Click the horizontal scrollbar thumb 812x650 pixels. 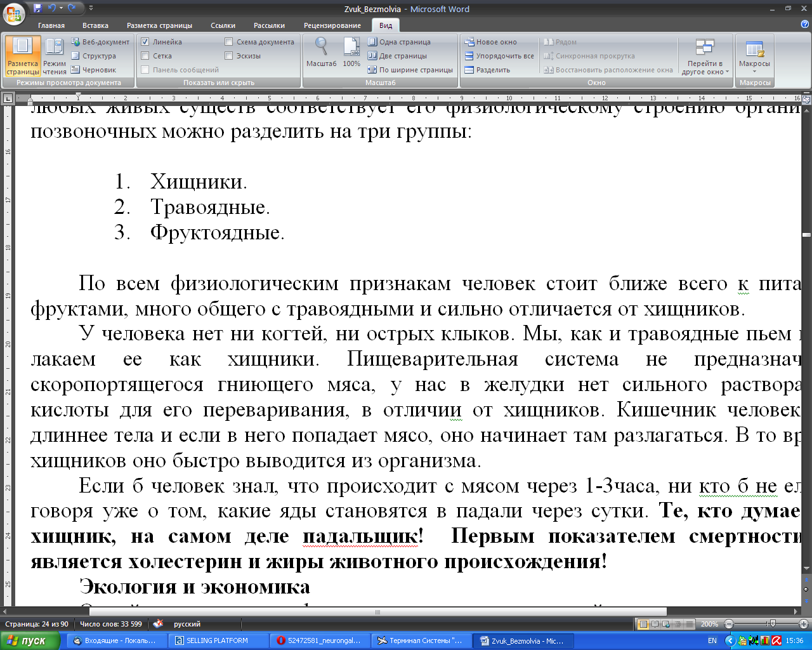377,612
